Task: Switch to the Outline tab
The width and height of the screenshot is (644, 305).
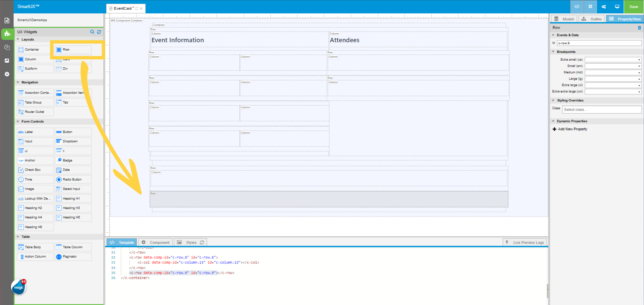Action: (x=592, y=19)
